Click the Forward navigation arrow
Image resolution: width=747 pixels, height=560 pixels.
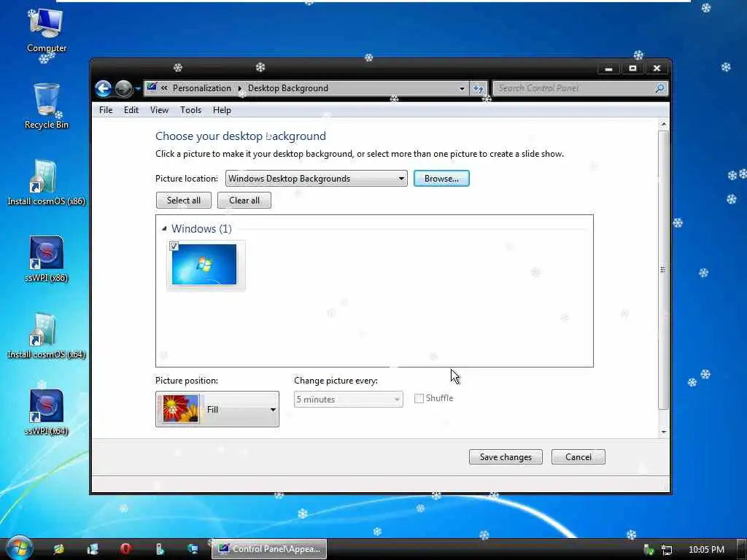[124, 88]
